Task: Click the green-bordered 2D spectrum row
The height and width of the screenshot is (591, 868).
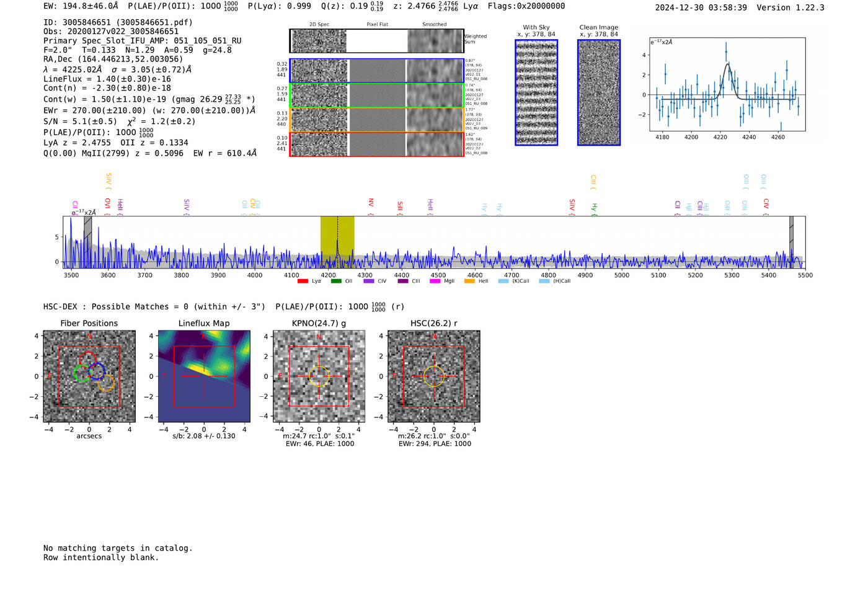Action: (x=377, y=96)
